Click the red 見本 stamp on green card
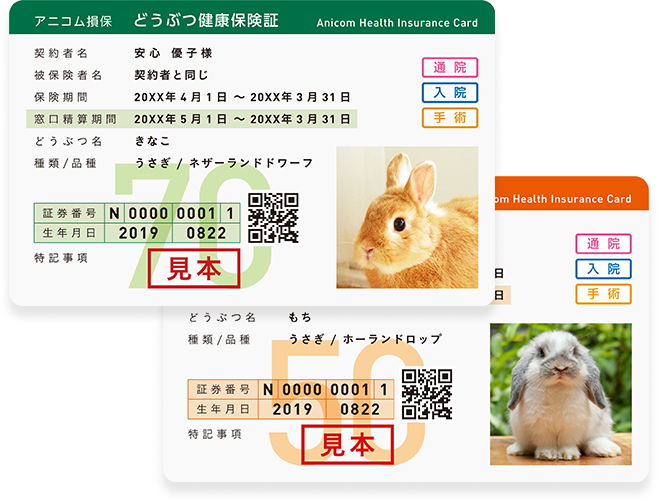The width and height of the screenshot is (658, 502). click(x=194, y=268)
